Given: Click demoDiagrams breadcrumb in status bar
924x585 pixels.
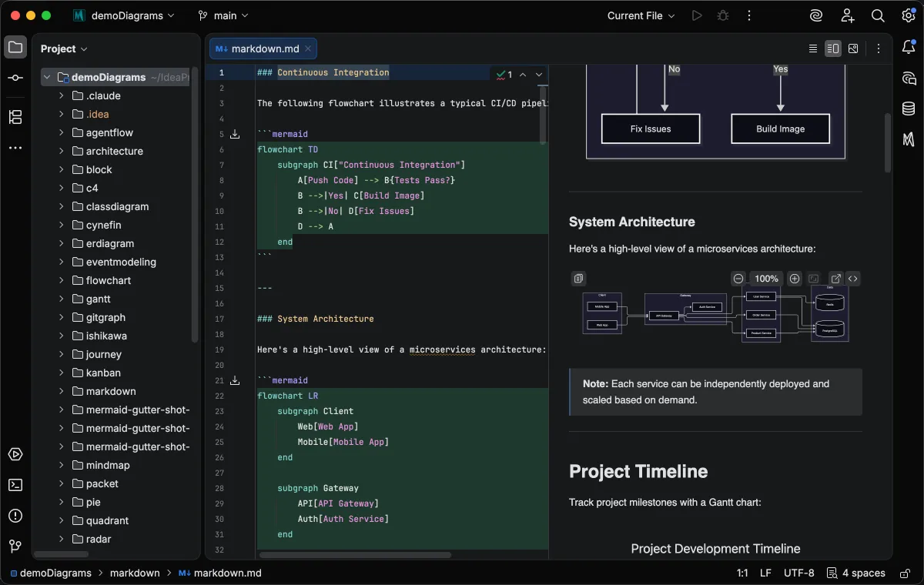Looking at the screenshot, I should [50, 573].
